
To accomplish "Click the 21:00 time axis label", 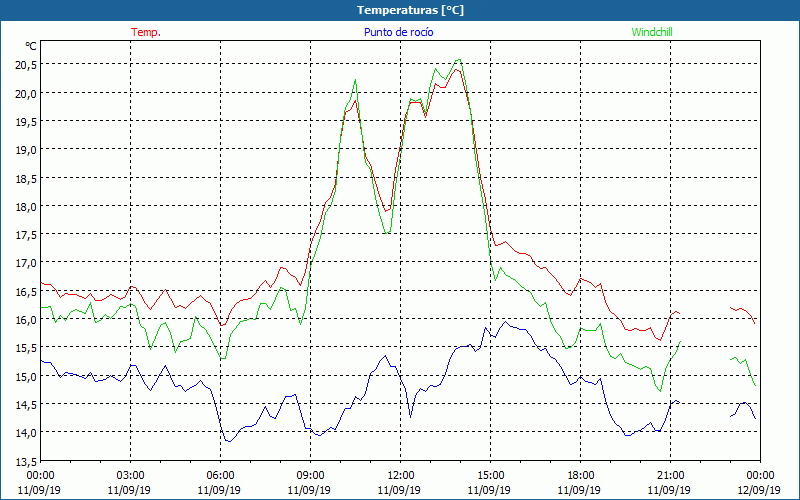I will click(x=670, y=476).
